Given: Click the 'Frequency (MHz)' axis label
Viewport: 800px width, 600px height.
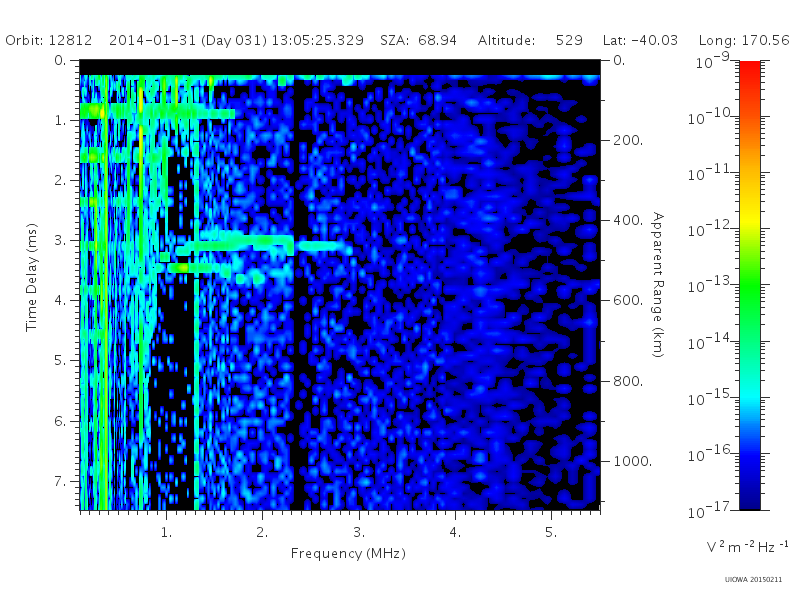Looking at the screenshot, I should coord(348,554).
